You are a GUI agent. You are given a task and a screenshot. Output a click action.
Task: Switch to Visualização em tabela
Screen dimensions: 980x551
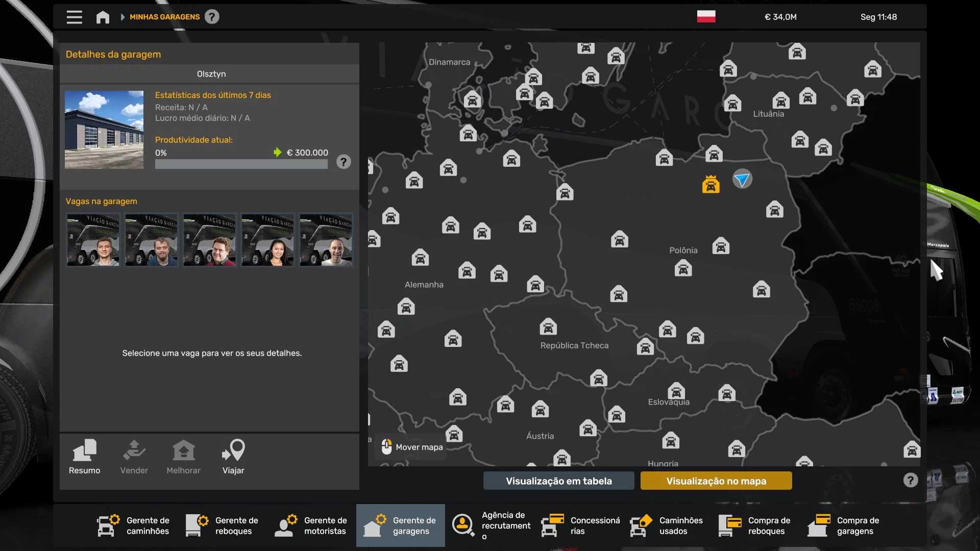[558, 481]
